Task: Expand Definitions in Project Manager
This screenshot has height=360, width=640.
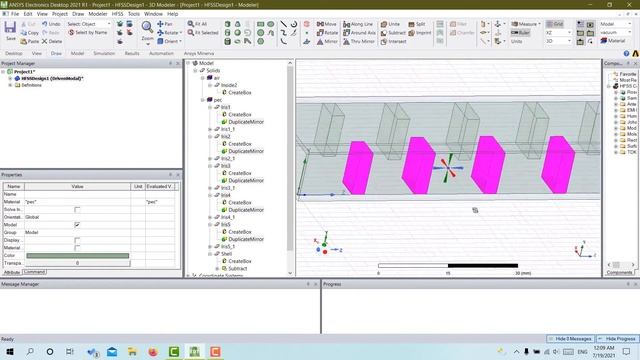Action: [x=10, y=85]
